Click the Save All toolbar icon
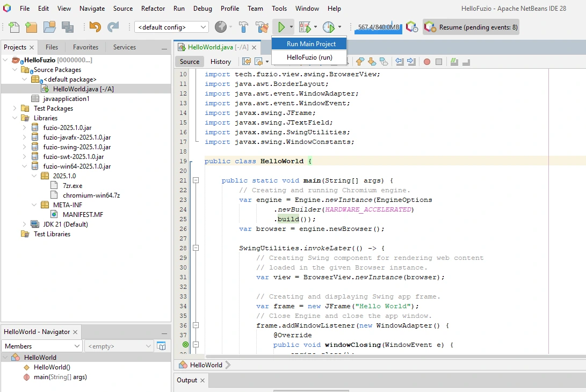Viewport: 586px width, 392px height. pos(68,27)
